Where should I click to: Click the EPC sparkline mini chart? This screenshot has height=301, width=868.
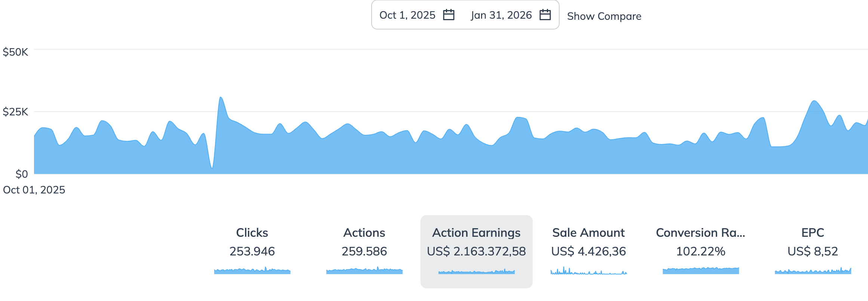coord(813,271)
